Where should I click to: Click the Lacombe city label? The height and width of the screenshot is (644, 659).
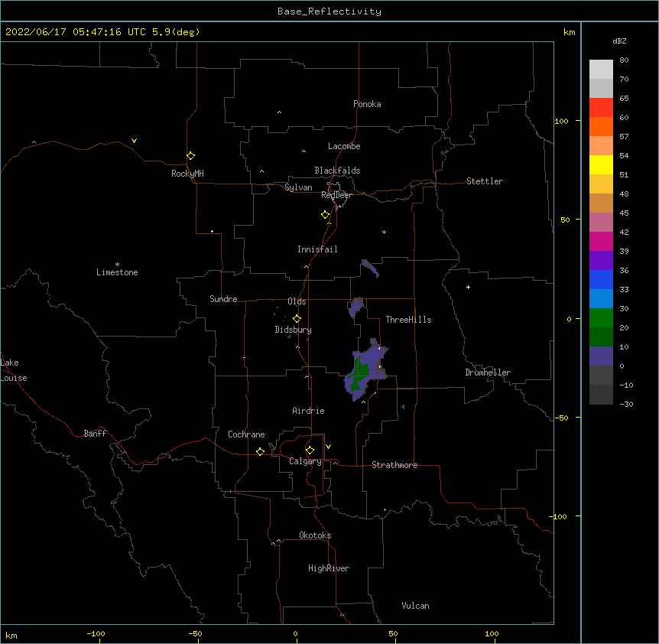click(344, 146)
